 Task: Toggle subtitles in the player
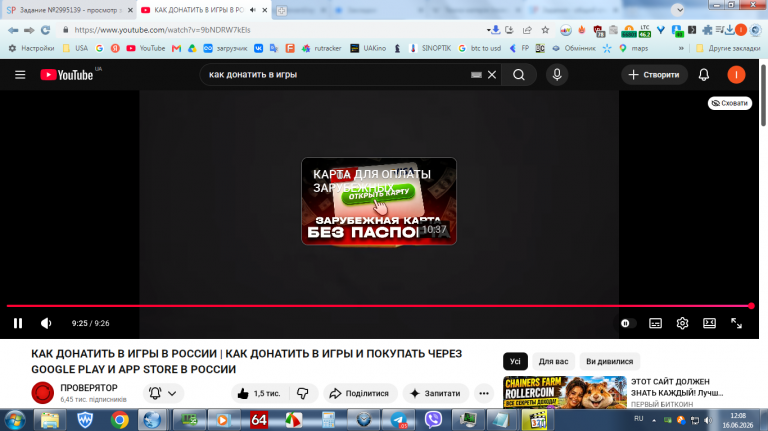click(x=655, y=323)
